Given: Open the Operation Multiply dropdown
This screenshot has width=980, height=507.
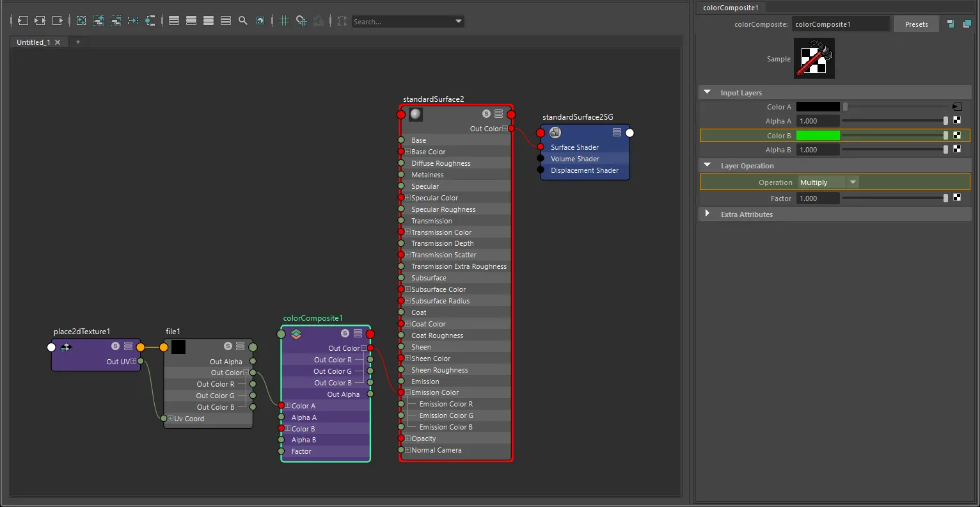Looking at the screenshot, I should tap(828, 182).
